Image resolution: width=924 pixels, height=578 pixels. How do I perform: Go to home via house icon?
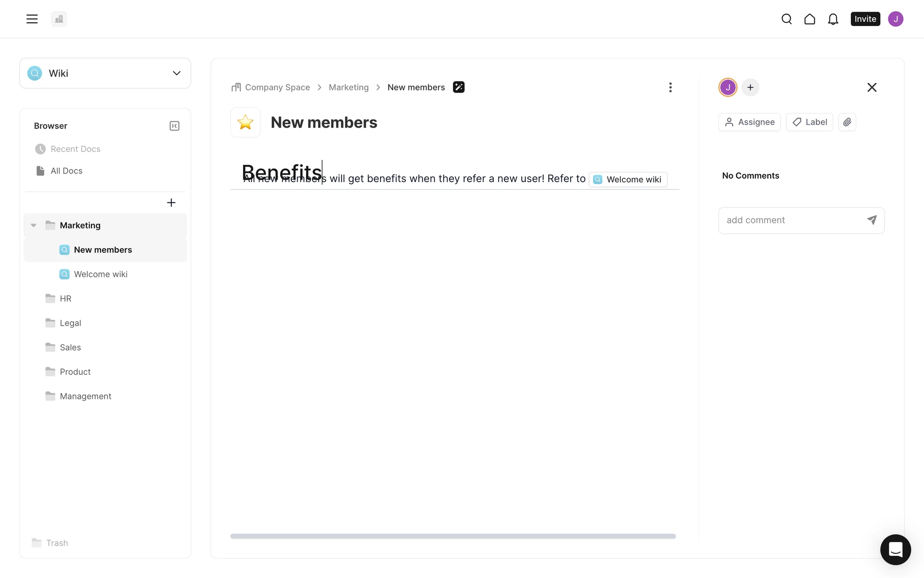809,19
